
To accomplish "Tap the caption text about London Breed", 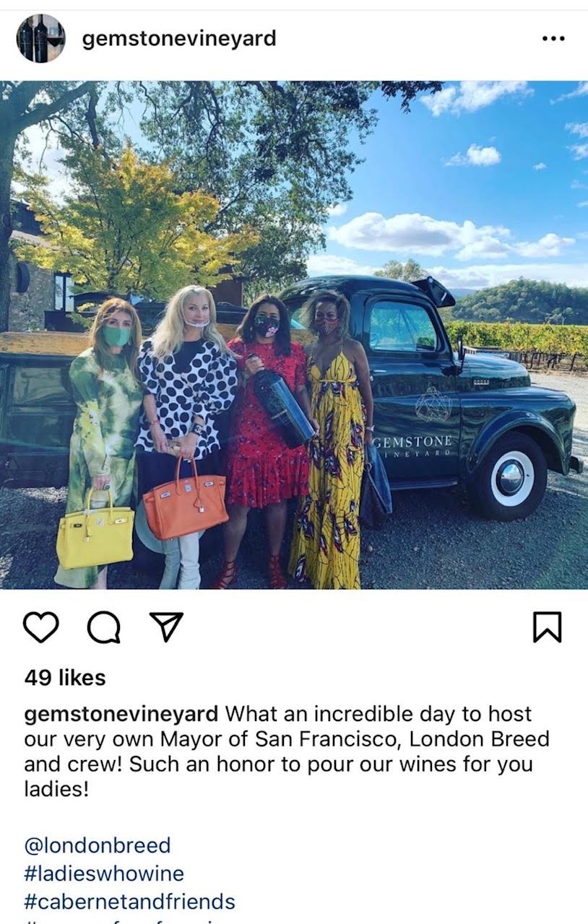I will click(x=287, y=751).
